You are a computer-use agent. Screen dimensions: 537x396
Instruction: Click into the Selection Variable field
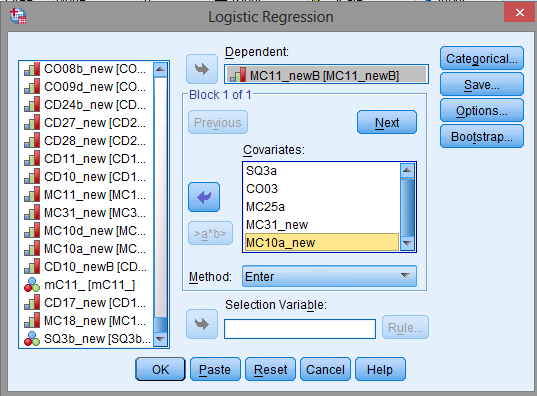point(300,329)
